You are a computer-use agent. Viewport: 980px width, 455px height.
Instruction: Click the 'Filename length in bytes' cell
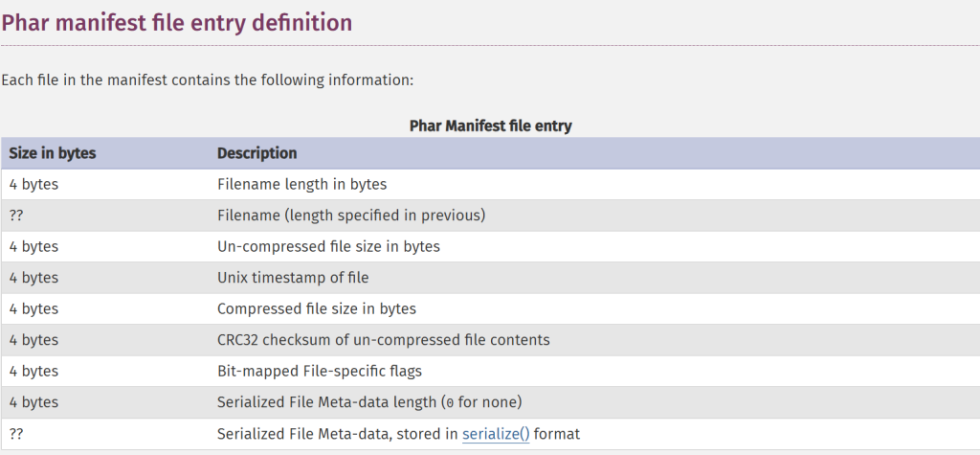click(x=301, y=184)
